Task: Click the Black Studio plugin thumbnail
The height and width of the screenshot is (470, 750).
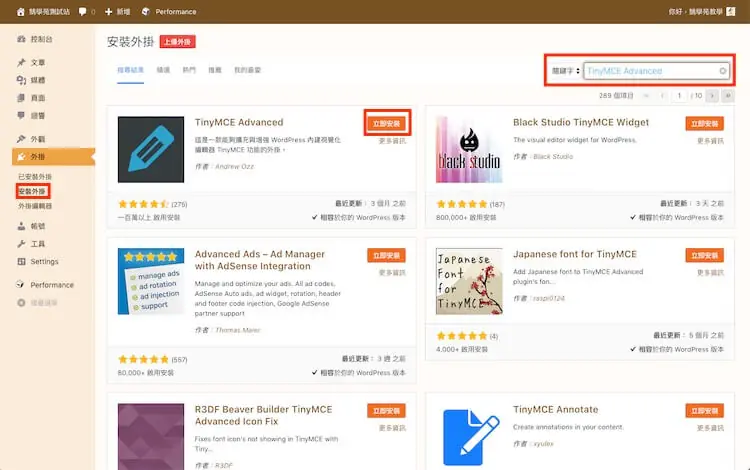Action: pos(469,149)
